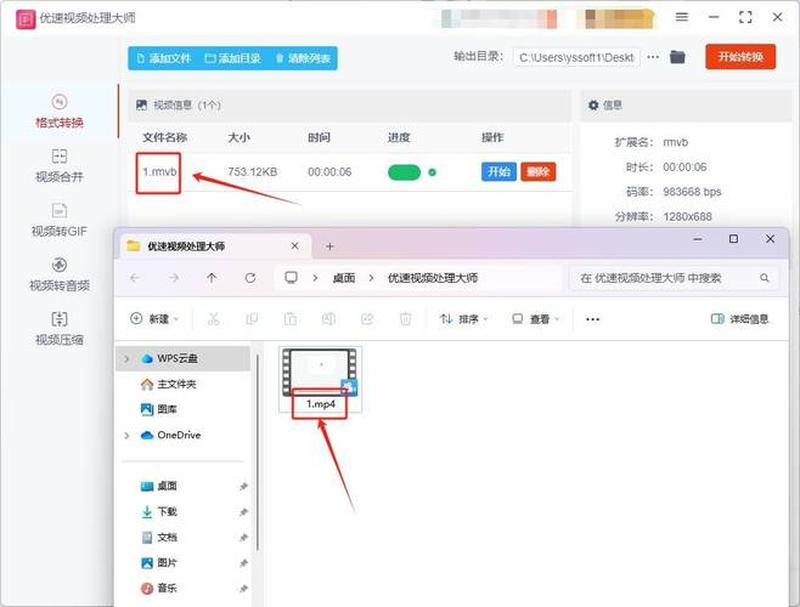
Task: Click the paste icon in Explorer toolbar
Action: click(290, 319)
